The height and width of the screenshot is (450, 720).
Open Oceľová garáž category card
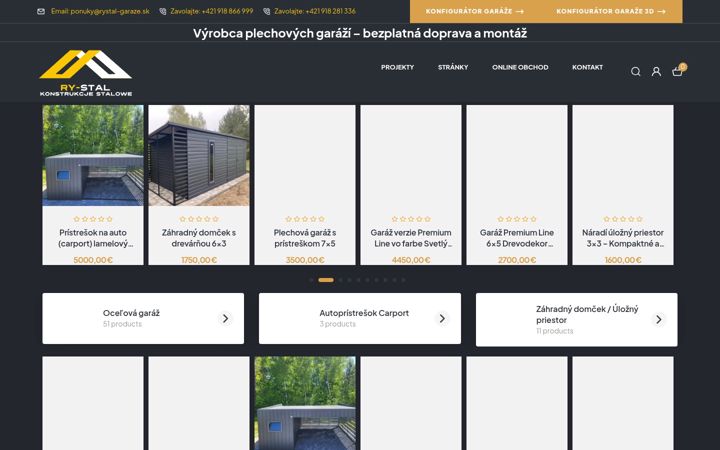tap(143, 318)
